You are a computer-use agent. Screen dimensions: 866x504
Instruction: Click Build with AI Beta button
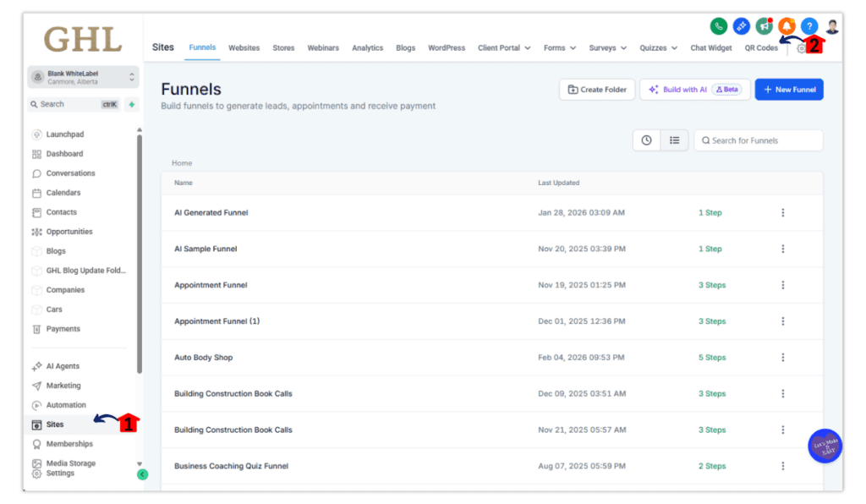[694, 90]
